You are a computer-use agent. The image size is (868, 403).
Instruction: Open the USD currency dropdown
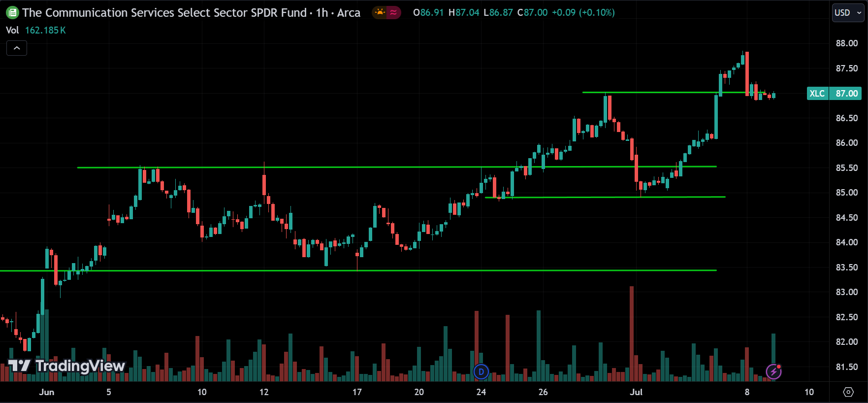pos(848,13)
